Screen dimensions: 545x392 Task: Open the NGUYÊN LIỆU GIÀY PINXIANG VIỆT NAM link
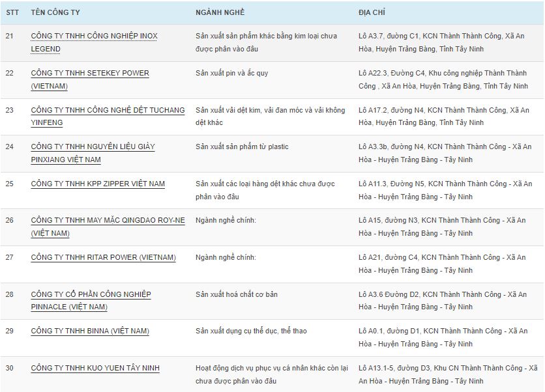pyautogui.click(x=93, y=147)
